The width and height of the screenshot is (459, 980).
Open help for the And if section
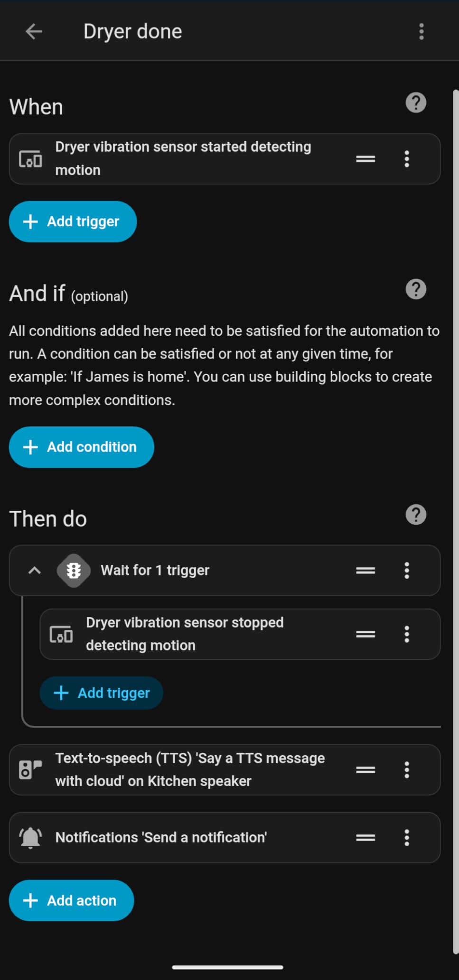tap(416, 289)
